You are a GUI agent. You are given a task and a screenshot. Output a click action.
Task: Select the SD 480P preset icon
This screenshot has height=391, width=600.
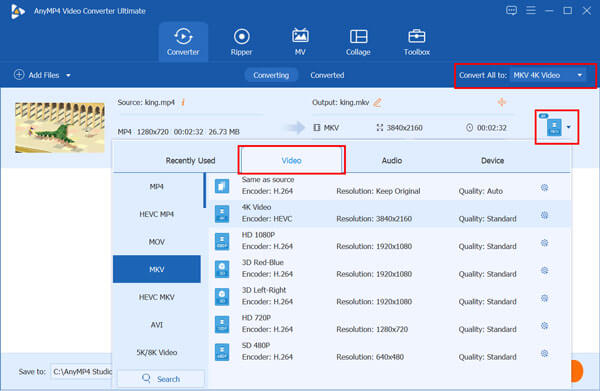[222, 352]
